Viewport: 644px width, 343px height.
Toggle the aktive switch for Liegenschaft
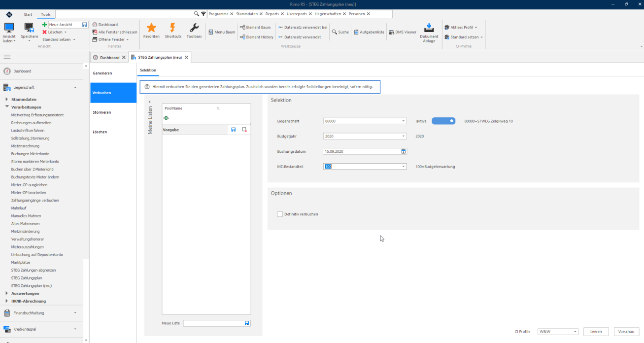[443, 121]
